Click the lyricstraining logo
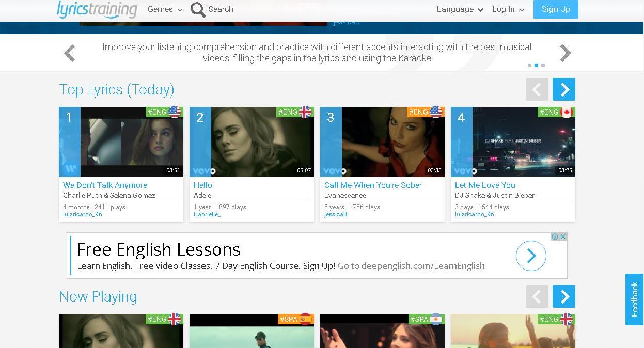644x348 pixels. pos(97,9)
